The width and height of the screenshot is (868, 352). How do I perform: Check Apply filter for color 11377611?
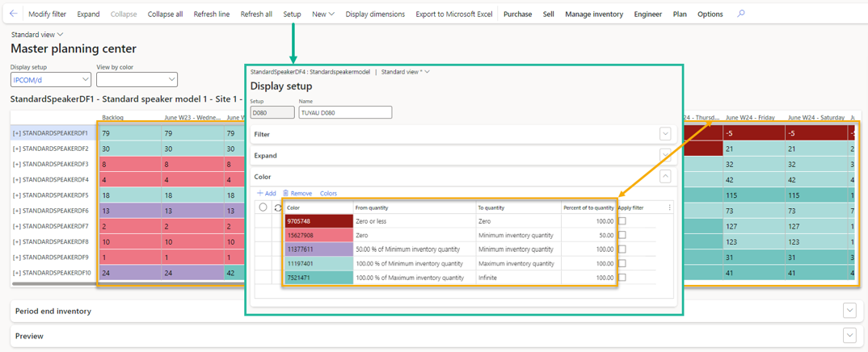622,249
